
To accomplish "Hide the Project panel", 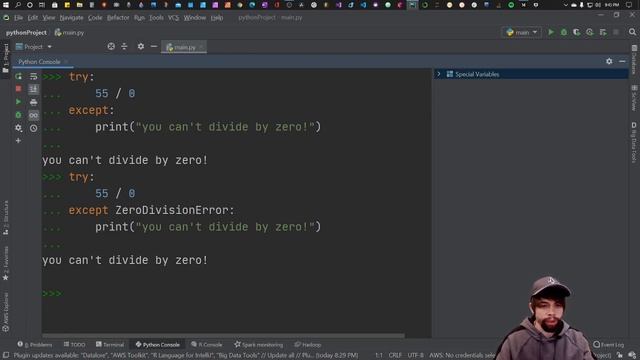I will click(x=154, y=47).
